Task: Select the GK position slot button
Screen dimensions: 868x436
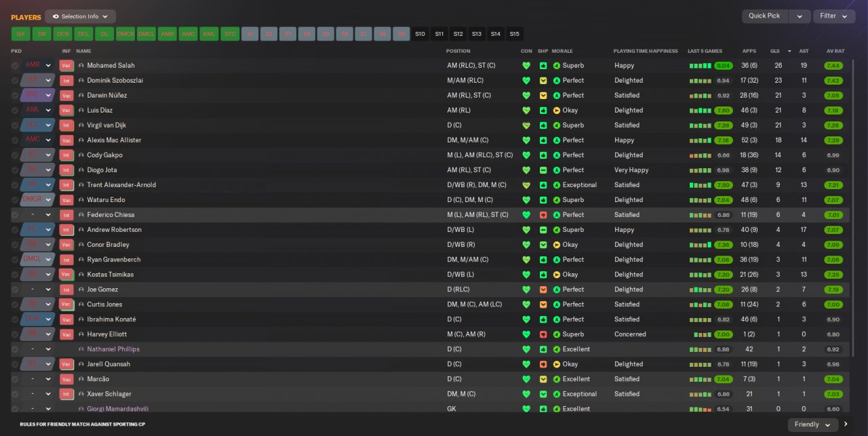Action: click(21, 34)
